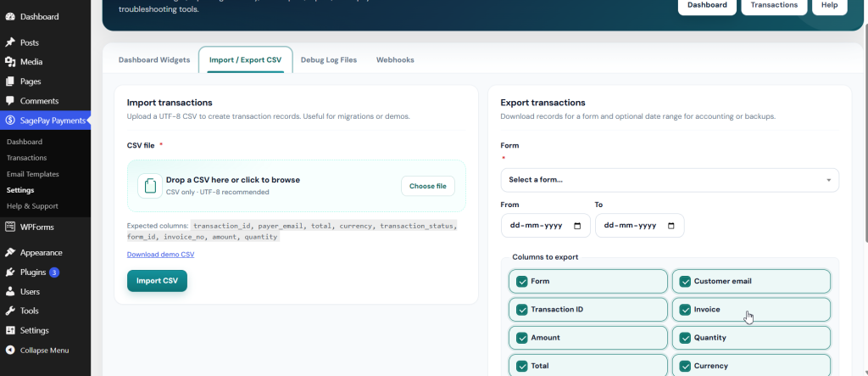Viewport: 868px width, 376px height.
Task: Open SagePay Dashboard submenu item
Action: 25,142
